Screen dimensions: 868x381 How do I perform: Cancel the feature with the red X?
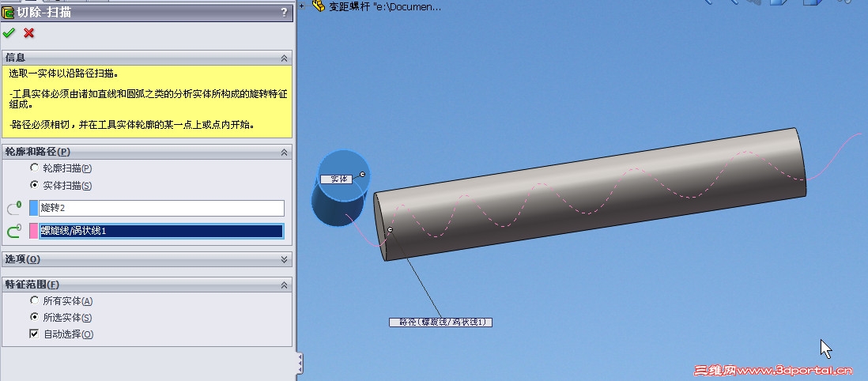pyautogui.click(x=28, y=33)
